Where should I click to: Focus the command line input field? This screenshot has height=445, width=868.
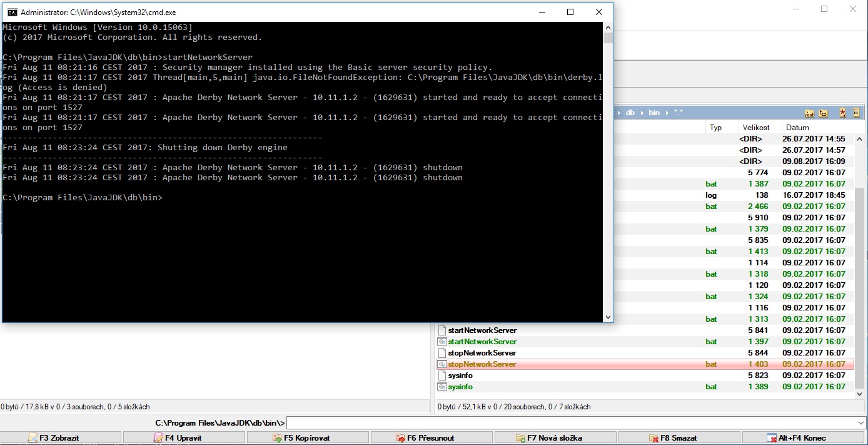tap(571, 423)
